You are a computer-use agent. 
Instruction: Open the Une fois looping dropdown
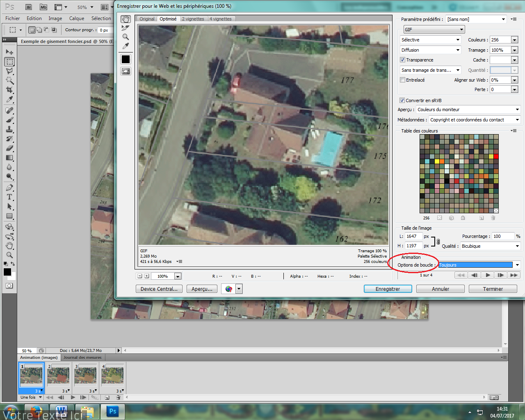31,397
